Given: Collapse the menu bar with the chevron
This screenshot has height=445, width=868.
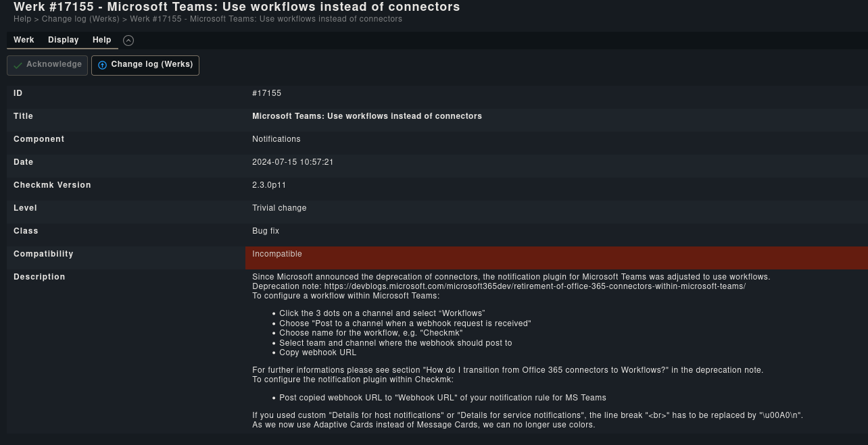Looking at the screenshot, I should [128, 41].
